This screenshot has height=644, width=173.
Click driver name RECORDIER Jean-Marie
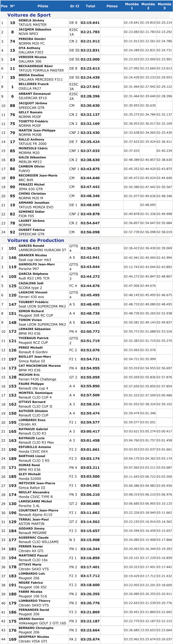point(38,175)
